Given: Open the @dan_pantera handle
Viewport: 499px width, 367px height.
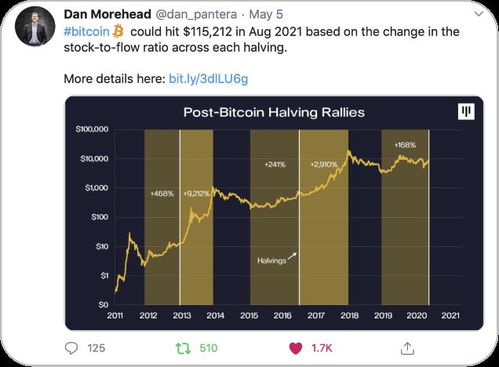Looking at the screenshot, I should click(196, 14).
